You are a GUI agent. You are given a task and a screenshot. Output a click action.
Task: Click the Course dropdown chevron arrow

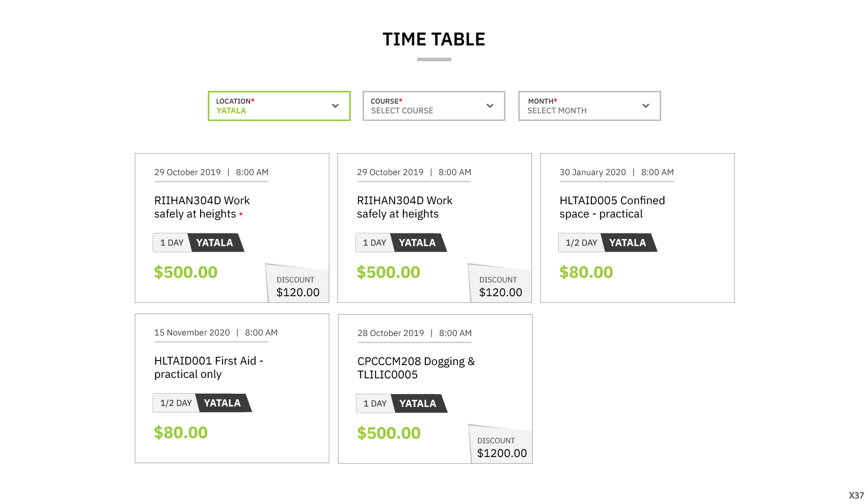[490, 106]
